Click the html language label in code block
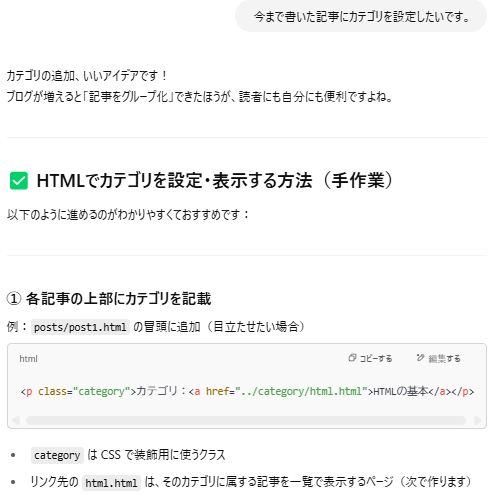Screen dimensions: 490x502 (28, 359)
